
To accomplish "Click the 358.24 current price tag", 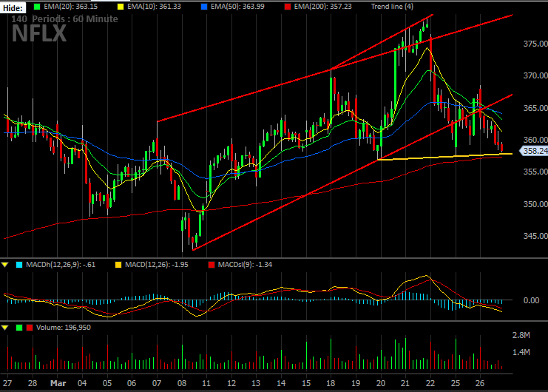I will (535, 151).
